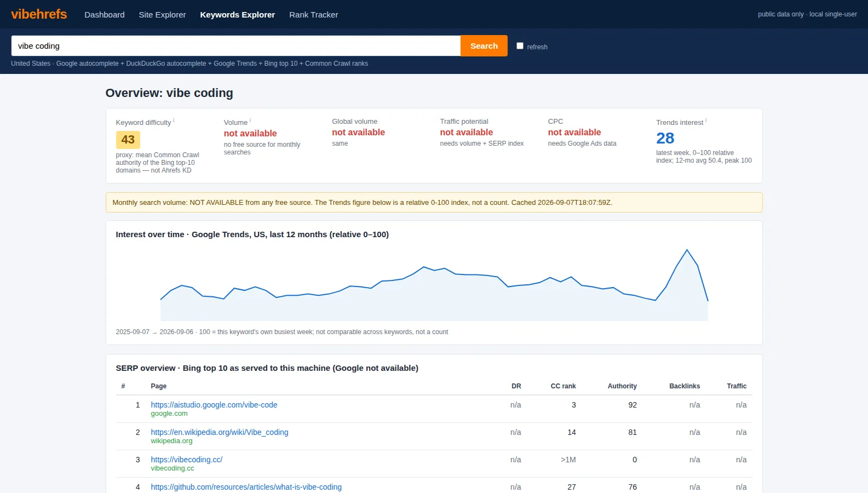868x493 pixels.
Task: Enable the refresh checkbox
Action: (520, 46)
